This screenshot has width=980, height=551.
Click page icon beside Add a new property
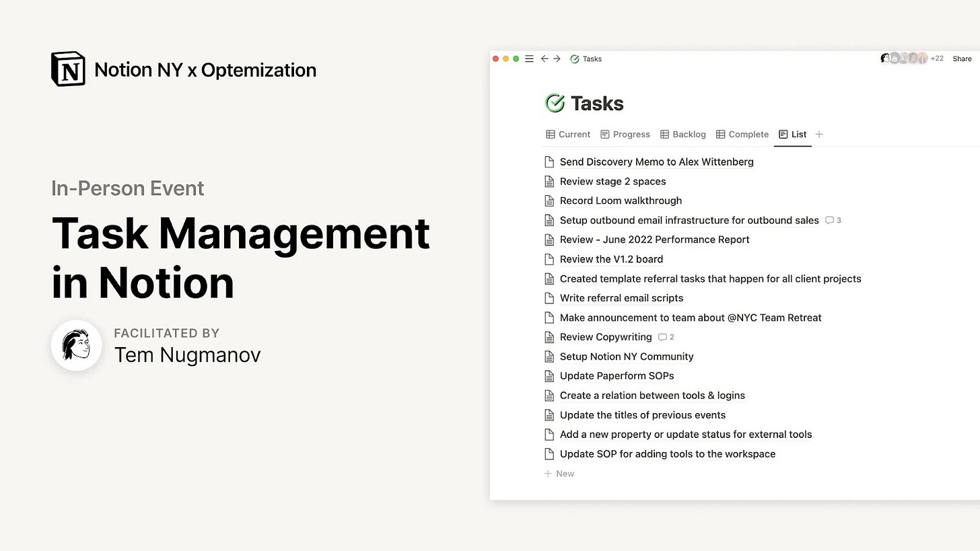tap(549, 434)
